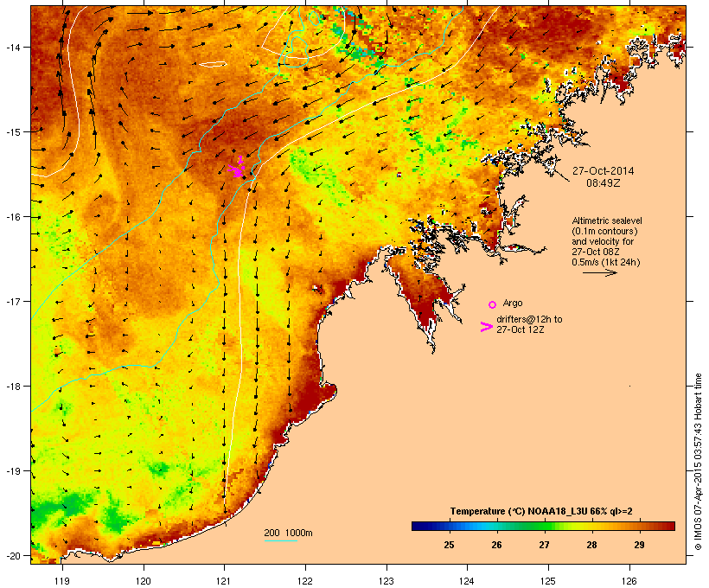Click the 'Altimetric sealevel' text line
Screen dimensions: 709x588
pos(607,220)
